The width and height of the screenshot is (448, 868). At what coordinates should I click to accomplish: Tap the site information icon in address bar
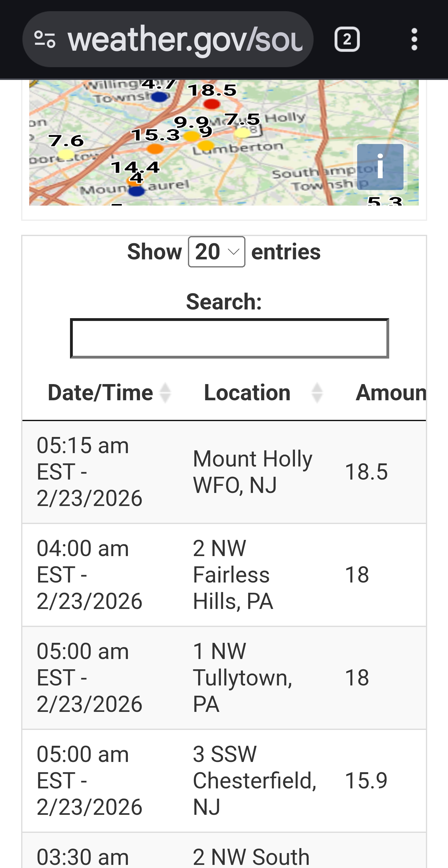[x=45, y=39]
